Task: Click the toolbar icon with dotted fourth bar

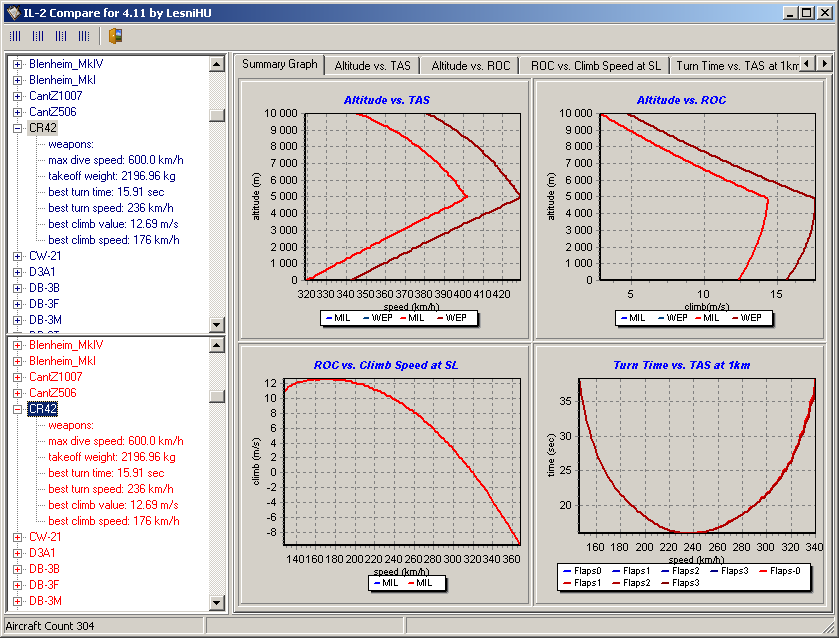Action: [x=84, y=36]
